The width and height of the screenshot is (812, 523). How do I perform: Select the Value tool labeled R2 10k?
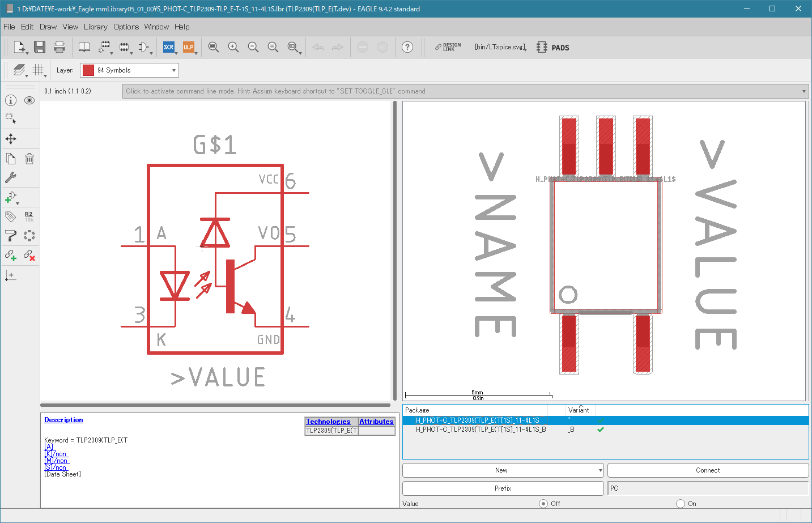coord(29,216)
